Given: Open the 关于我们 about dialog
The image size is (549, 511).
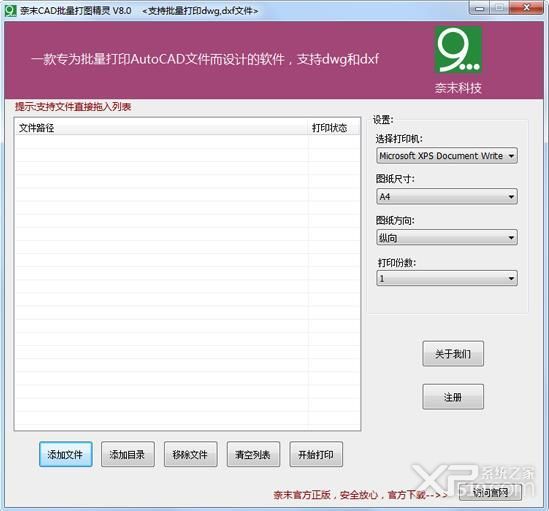Looking at the screenshot, I should tap(453, 354).
